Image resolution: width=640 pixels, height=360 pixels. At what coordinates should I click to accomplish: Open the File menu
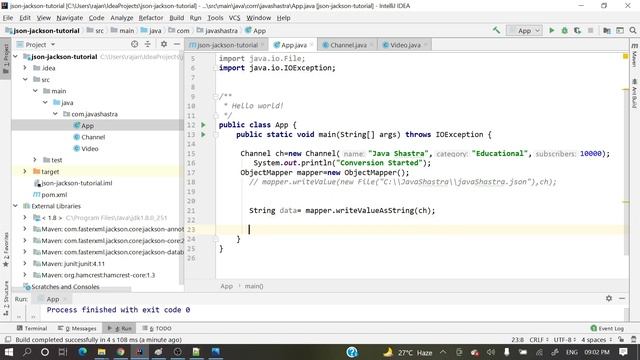[8, 18]
